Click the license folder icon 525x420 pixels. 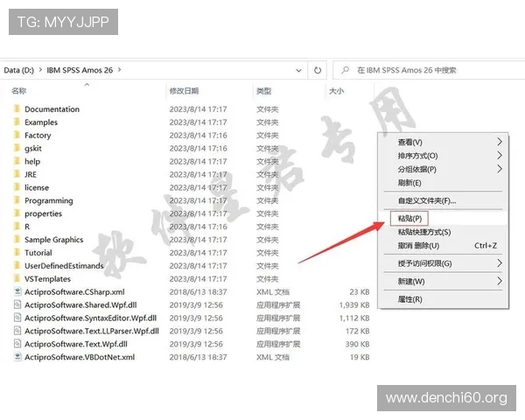click(17, 187)
